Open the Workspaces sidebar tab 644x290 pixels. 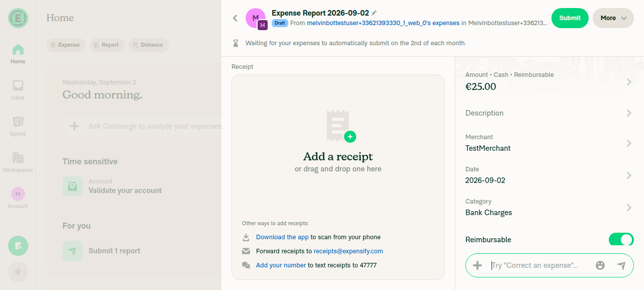18,162
